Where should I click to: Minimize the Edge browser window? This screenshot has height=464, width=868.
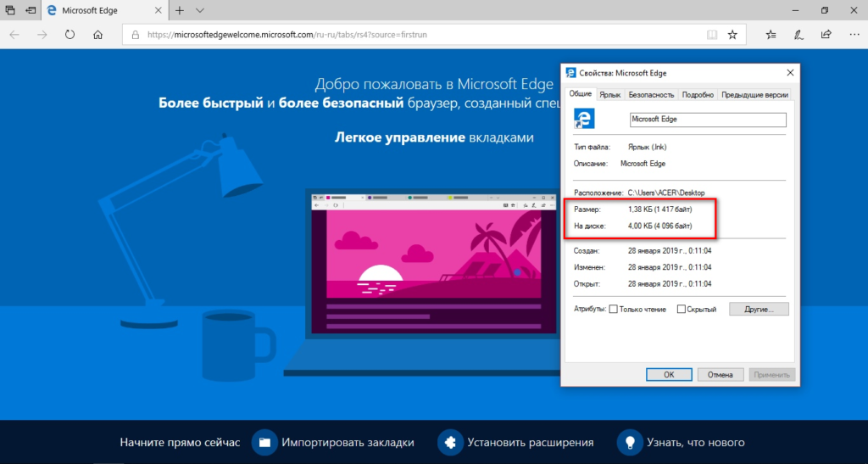[796, 10]
